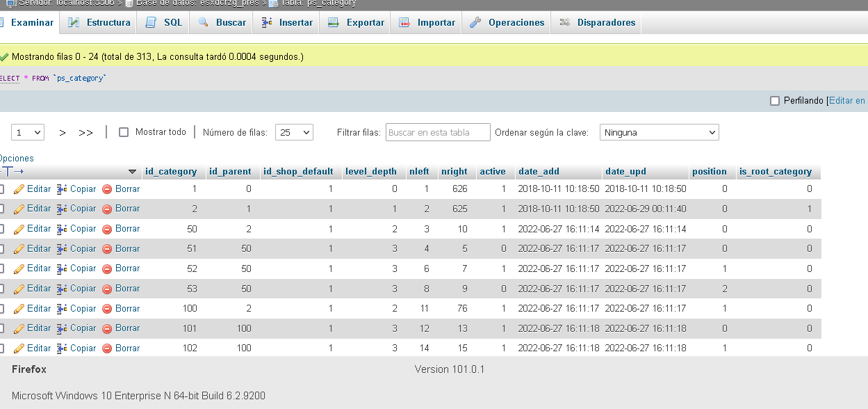Click pencil Editar icon for category 101

point(19,328)
